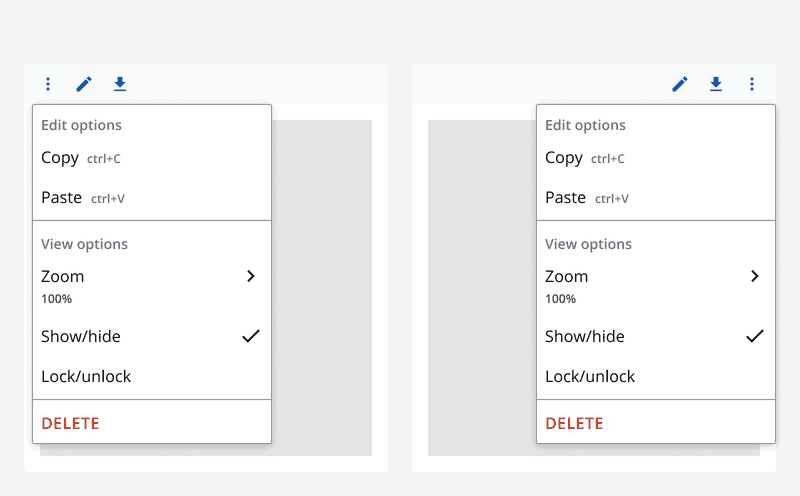Click Lock/unlock in the right menu
The height and width of the screenshot is (496, 800).
point(590,377)
